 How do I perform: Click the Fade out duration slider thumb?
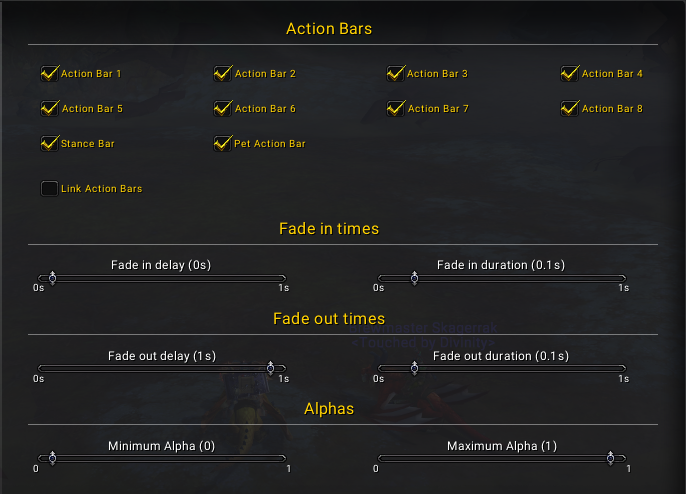pyautogui.click(x=414, y=368)
